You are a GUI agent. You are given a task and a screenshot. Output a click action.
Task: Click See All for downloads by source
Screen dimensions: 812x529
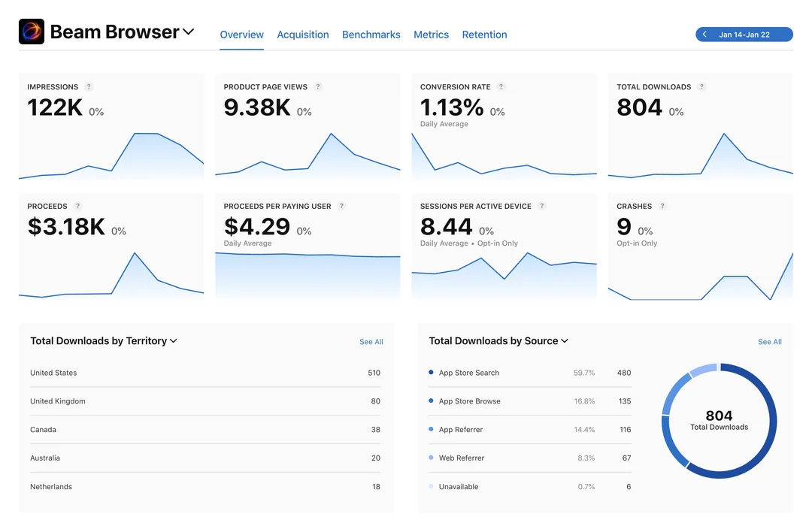770,342
